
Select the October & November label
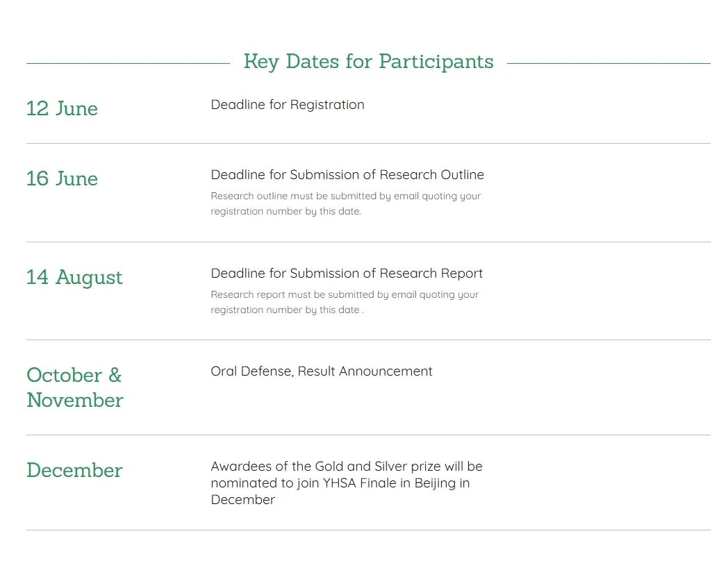coord(75,387)
